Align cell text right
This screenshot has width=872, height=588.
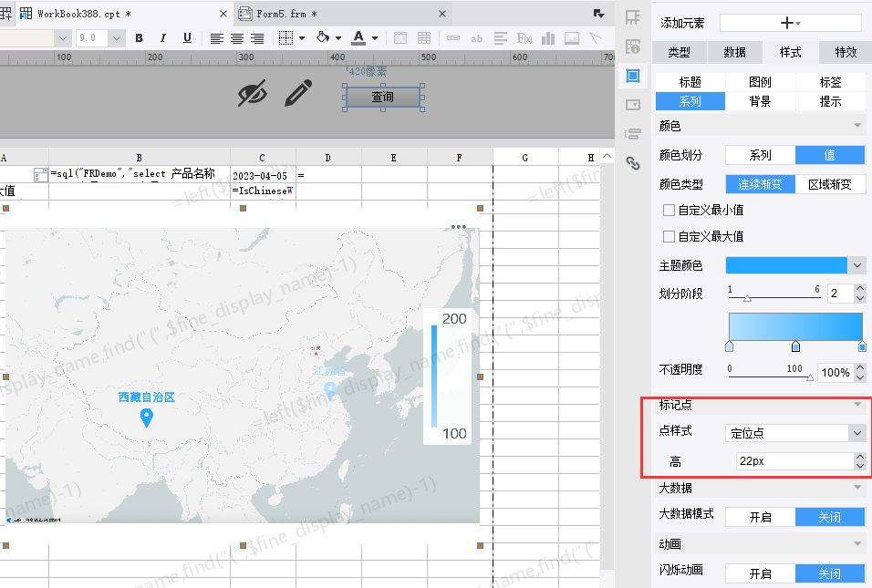257,38
